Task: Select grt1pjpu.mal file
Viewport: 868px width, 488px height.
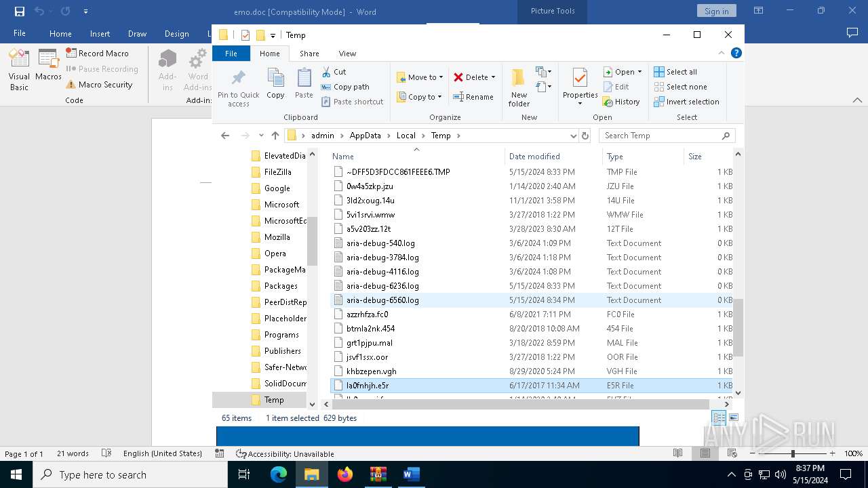Action: point(532,343)
